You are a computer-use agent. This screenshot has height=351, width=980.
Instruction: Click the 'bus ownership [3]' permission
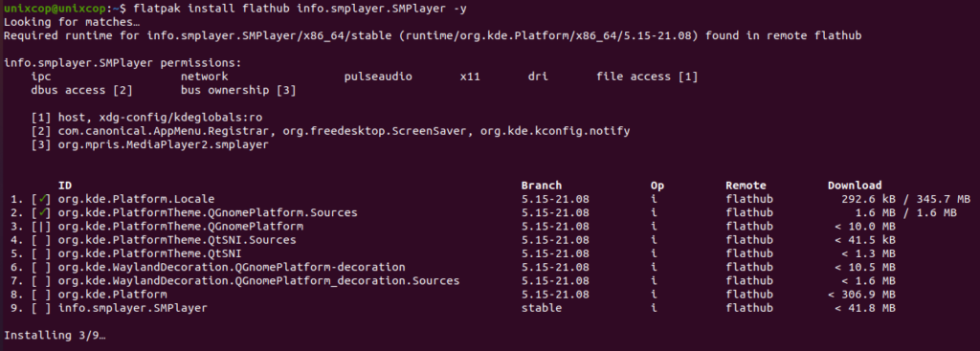click(238, 91)
